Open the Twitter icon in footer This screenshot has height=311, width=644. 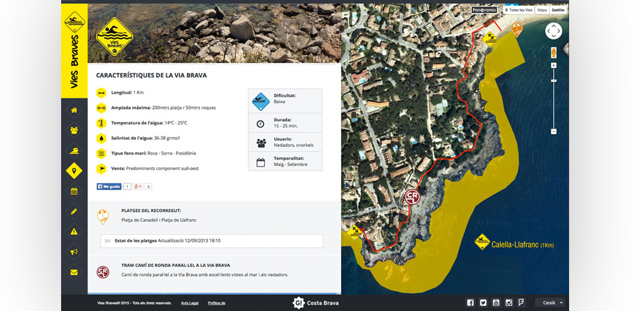click(x=483, y=302)
